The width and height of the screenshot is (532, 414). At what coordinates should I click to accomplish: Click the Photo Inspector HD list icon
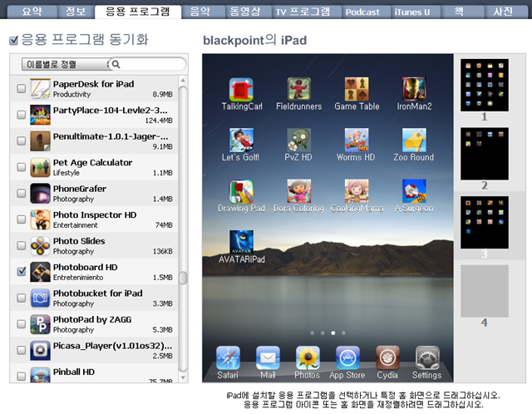40,219
